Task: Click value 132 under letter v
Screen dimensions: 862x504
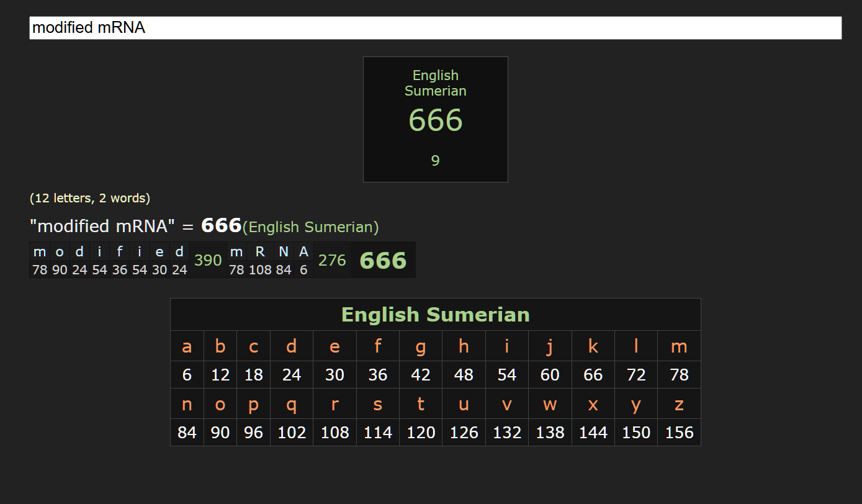Action: (507, 433)
